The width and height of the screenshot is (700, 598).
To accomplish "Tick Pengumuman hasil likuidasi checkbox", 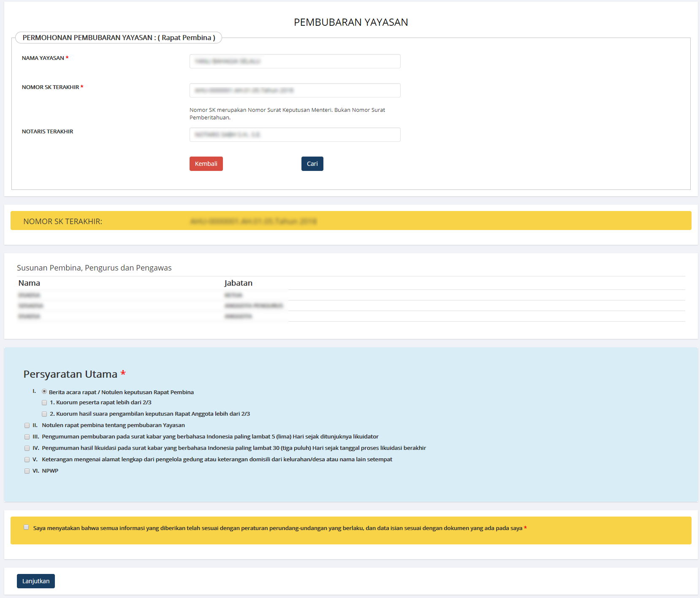I will point(27,448).
